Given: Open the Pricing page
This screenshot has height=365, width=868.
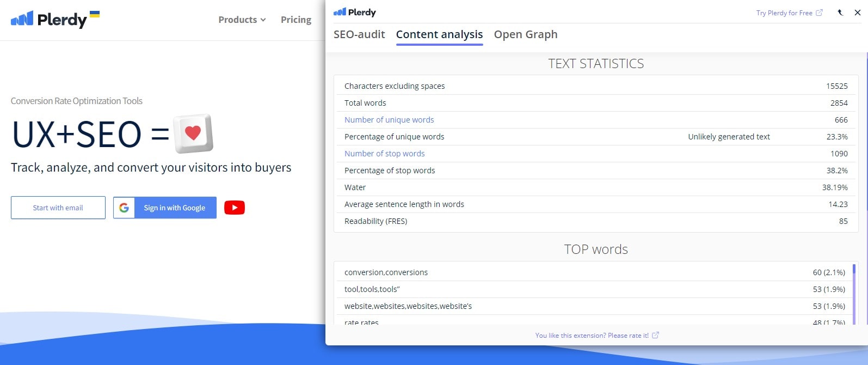Looking at the screenshot, I should [296, 20].
